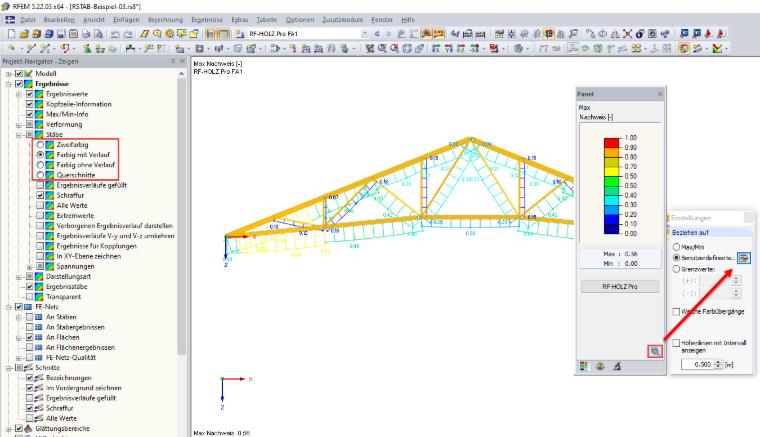The image size is (760, 437).
Task: Collapse the Ergebnisse tree node
Action: point(9,84)
